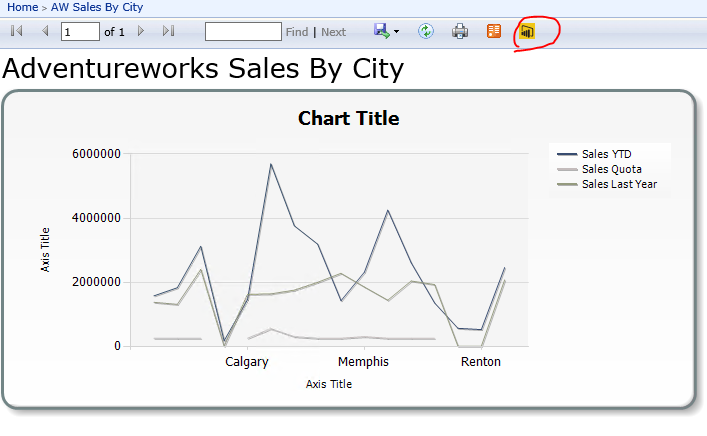Click the Find link in toolbar
The width and height of the screenshot is (707, 436).
(297, 32)
